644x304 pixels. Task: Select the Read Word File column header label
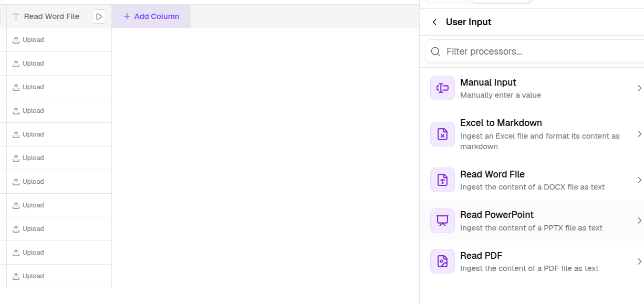[51, 16]
